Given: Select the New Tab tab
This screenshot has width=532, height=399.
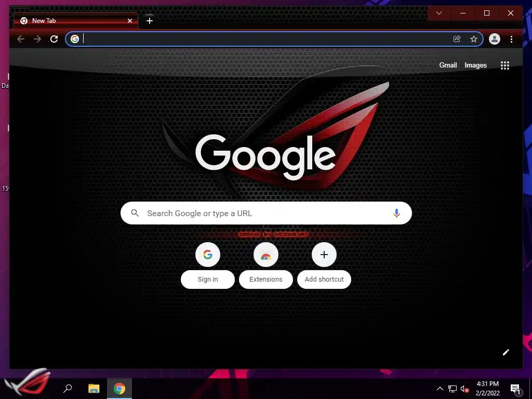Looking at the screenshot, I should point(76,21).
